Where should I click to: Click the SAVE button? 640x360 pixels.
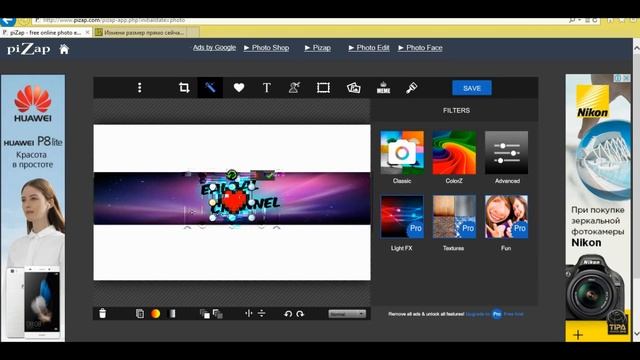tap(472, 88)
